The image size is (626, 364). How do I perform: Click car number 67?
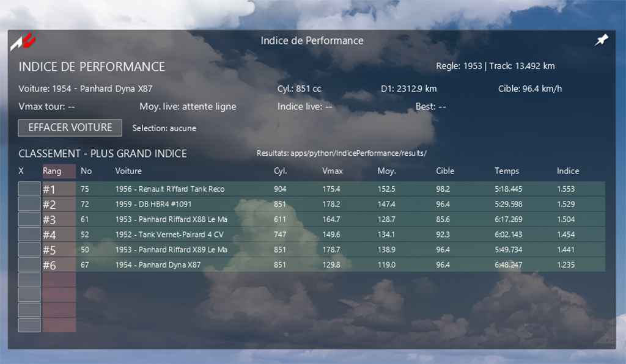tap(84, 264)
